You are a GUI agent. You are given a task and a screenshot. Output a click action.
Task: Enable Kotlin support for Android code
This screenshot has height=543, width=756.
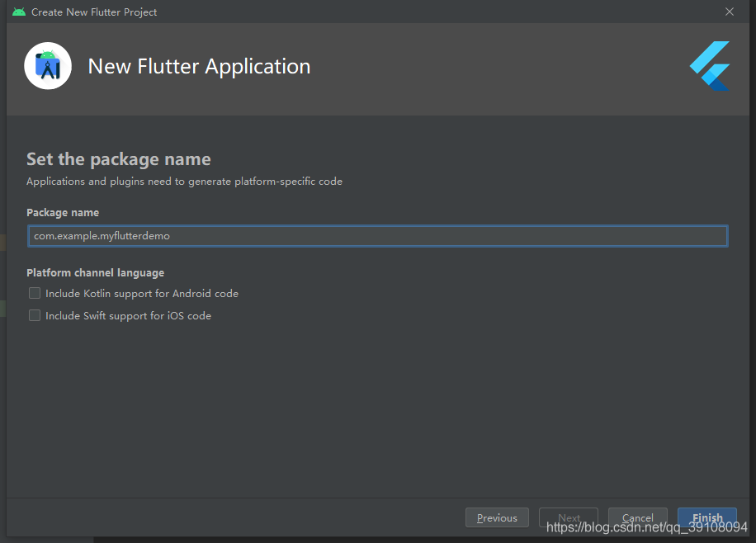click(35, 293)
